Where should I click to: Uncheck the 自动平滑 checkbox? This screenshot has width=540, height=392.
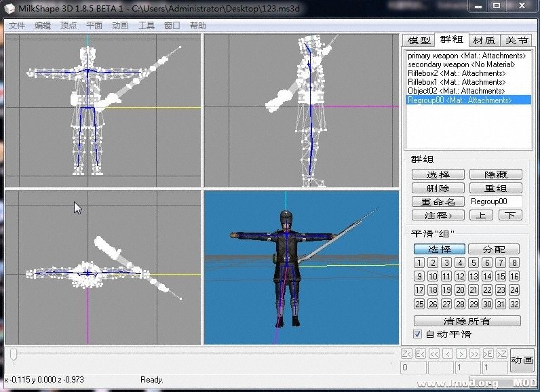point(418,334)
